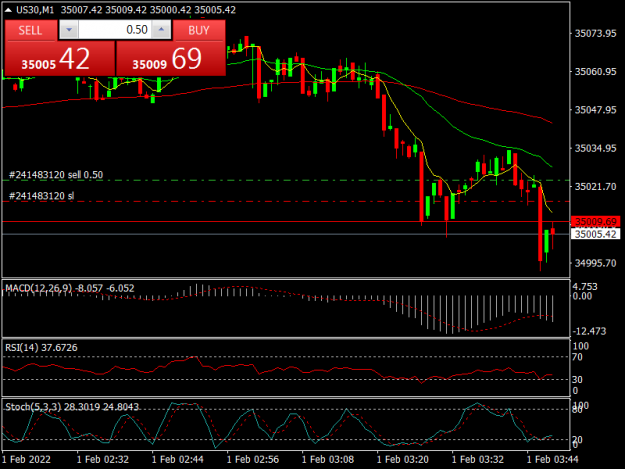Screen dimensions: 625x469
Task: Click the SELL button
Action: (31, 30)
